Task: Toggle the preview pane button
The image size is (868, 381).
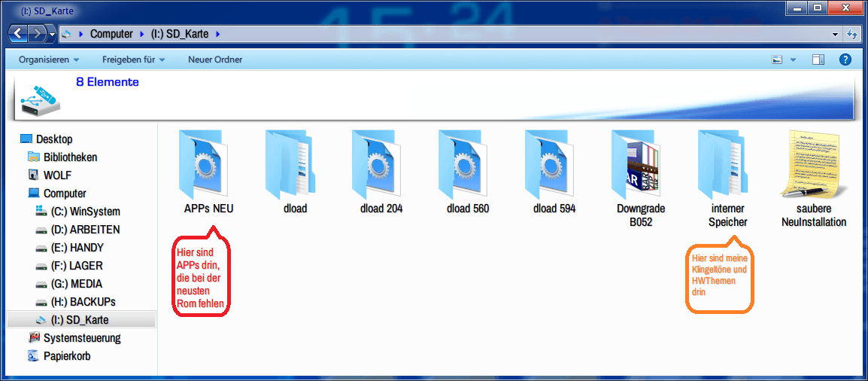Action: [x=818, y=59]
